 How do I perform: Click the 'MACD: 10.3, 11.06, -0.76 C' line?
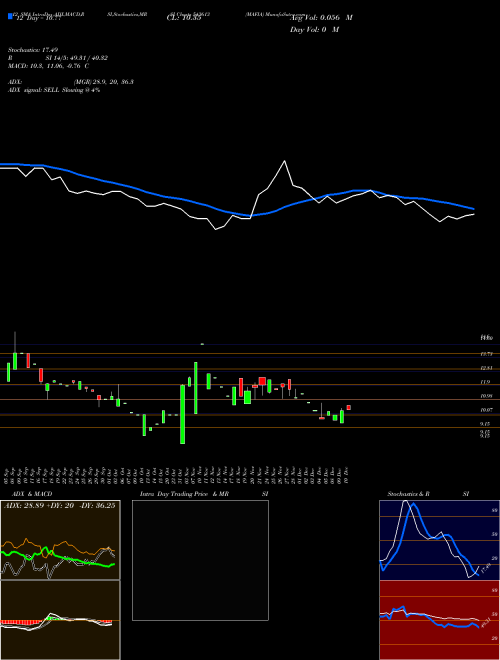tap(48, 66)
